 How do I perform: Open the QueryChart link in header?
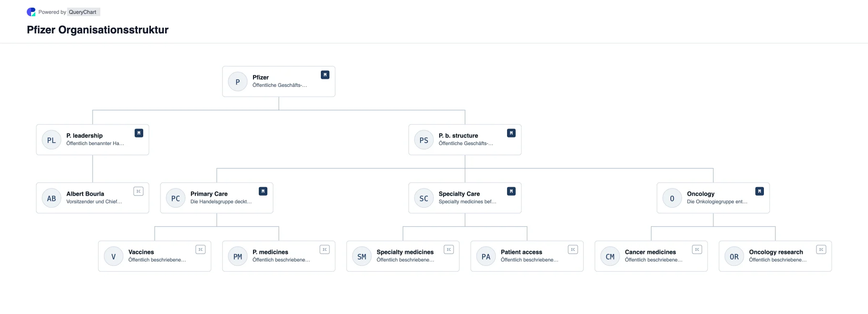(x=83, y=12)
